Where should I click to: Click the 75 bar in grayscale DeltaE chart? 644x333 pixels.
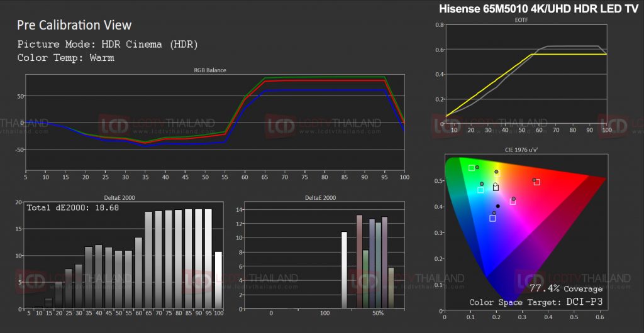169,259
